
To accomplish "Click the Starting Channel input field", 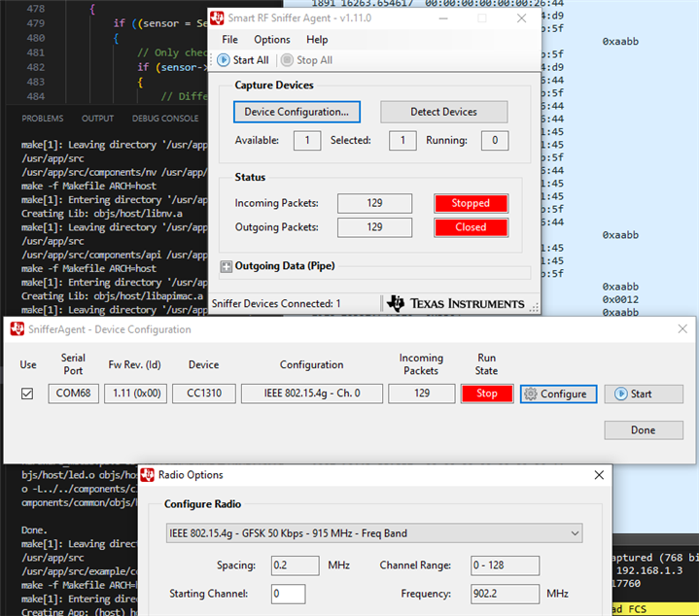I will pyautogui.click(x=288, y=595).
